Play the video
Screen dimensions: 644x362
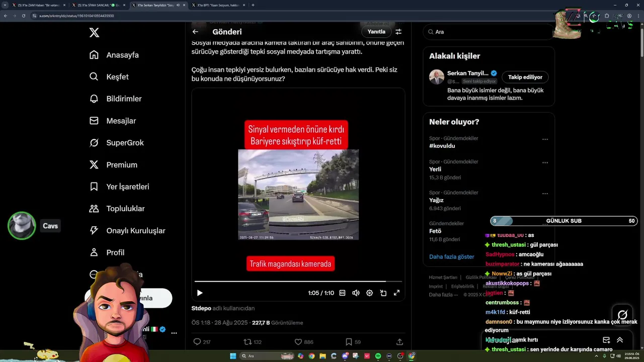[200, 293]
